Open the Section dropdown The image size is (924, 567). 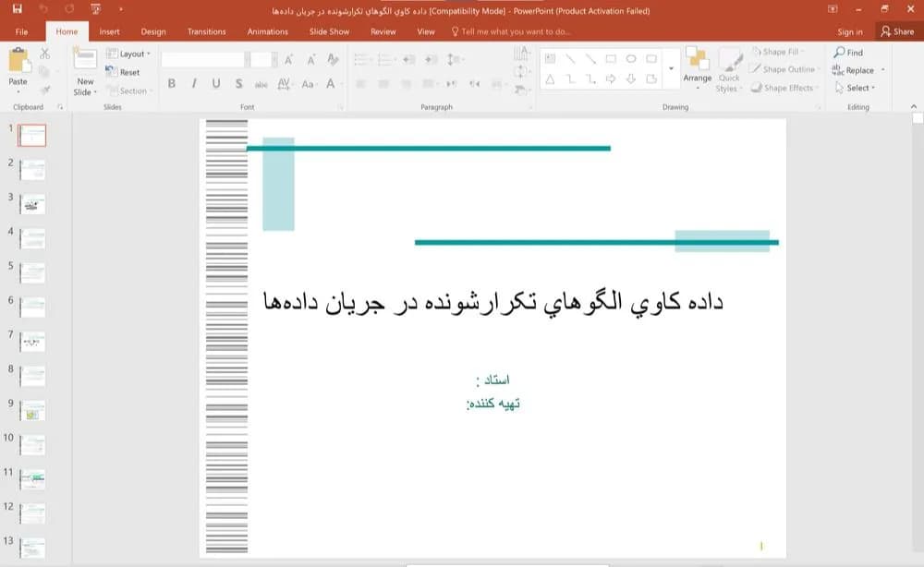click(x=129, y=90)
